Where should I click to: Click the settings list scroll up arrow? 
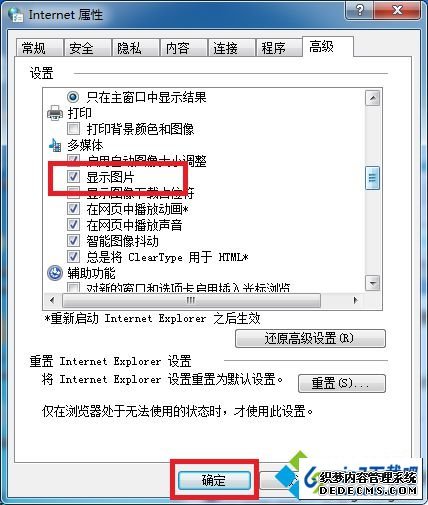[372, 98]
